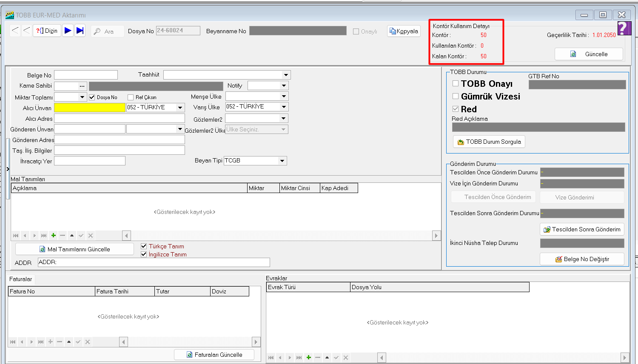Click the Gönderen Adres input field
Image resolution: width=638 pixels, height=364 pixels.
pos(120,139)
